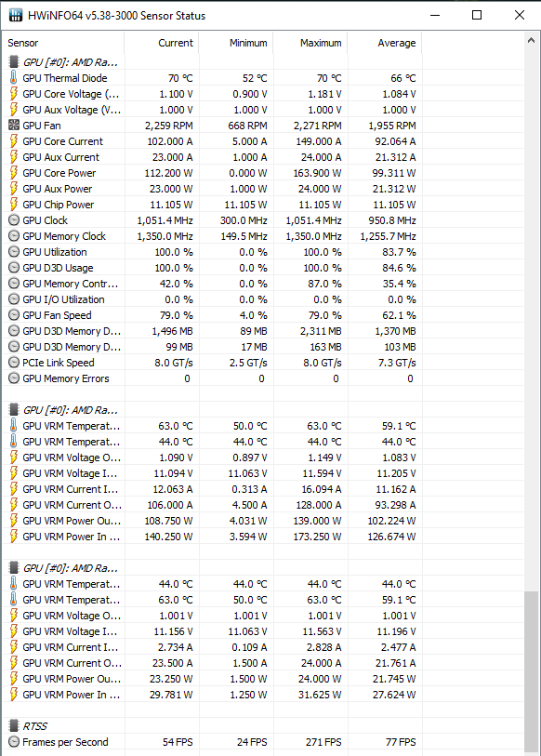This screenshot has height=756, width=541.
Task: Click the icon next to Frames per Second
Action: [x=14, y=741]
